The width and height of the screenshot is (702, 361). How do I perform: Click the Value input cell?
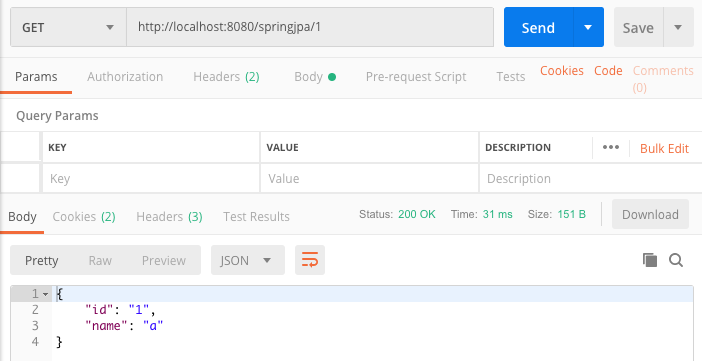pyautogui.click(x=369, y=179)
